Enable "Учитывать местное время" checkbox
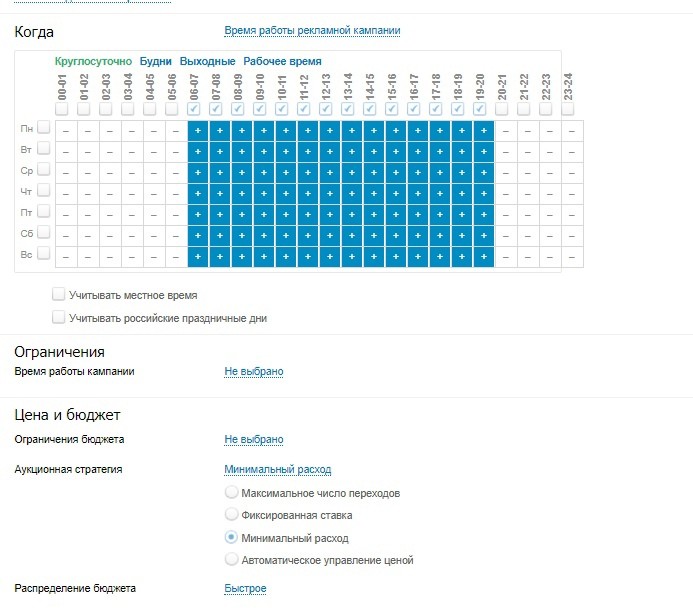This screenshot has height=612, width=693. pyautogui.click(x=59, y=295)
